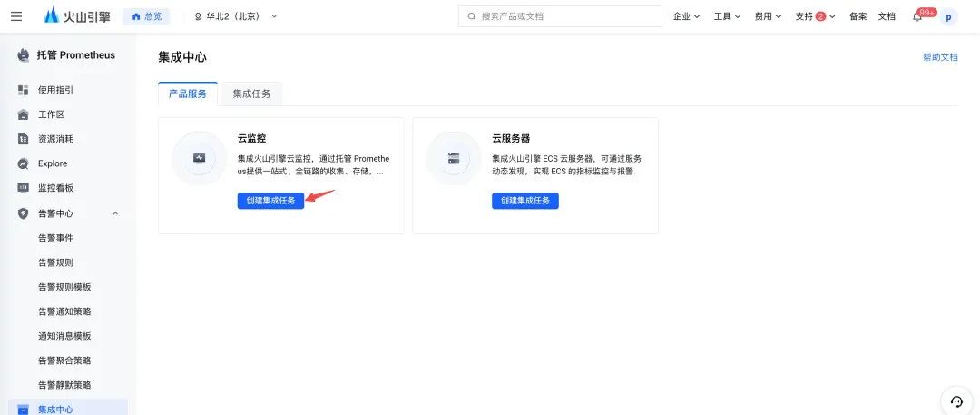Switch to the 集成任务 tab

[x=252, y=94]
